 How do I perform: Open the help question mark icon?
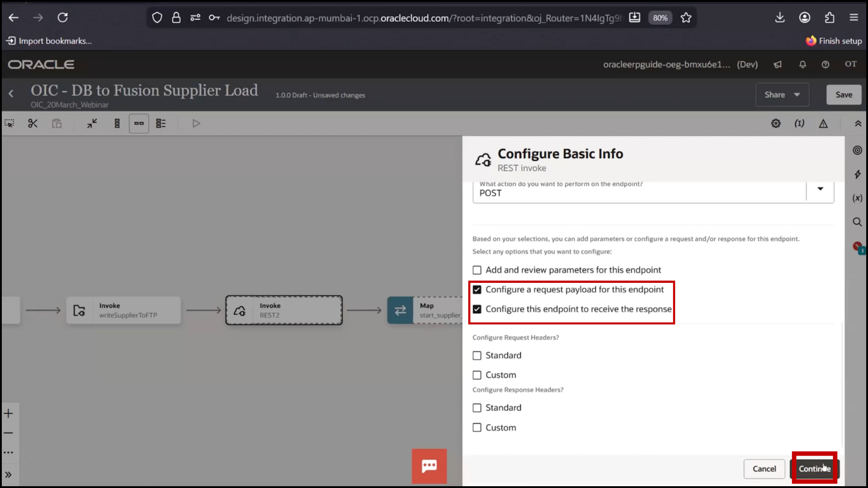click(x=826, y=65)
